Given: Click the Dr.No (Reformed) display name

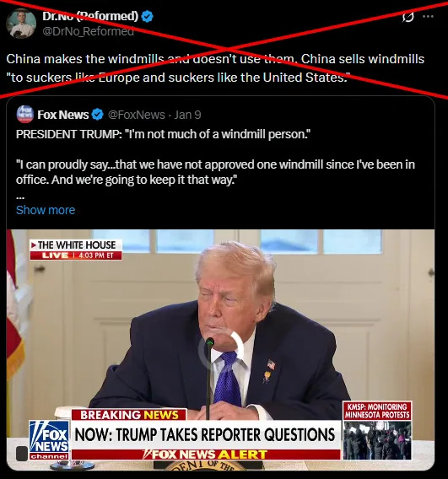Looking at the screenshot, I should pyautogui.click(x=90, y=16).
